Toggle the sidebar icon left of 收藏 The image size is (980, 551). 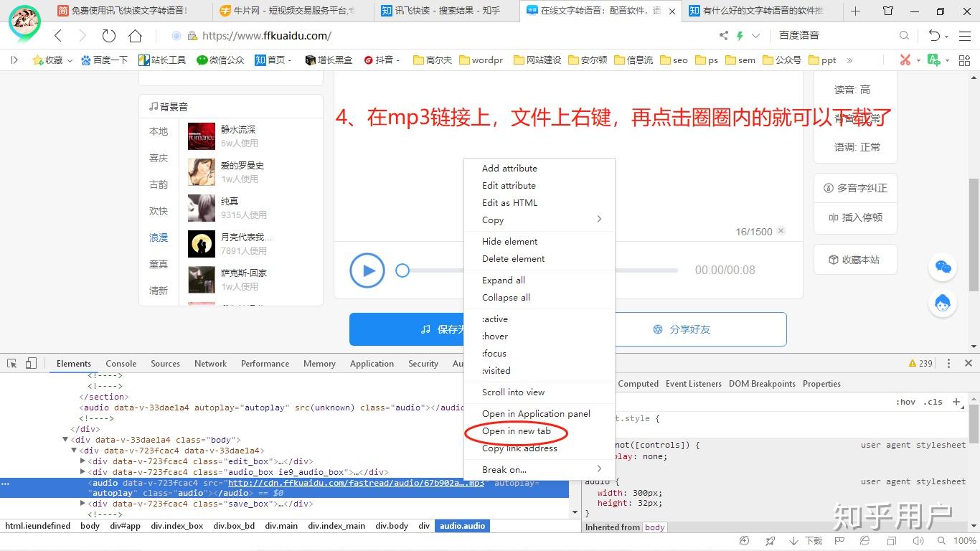point(14,60)
